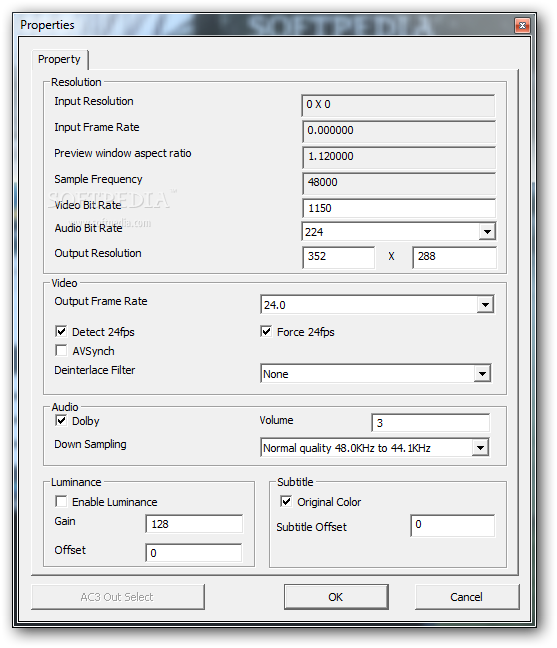Click the 'Volume' label
557x648 pixels.
276,420
